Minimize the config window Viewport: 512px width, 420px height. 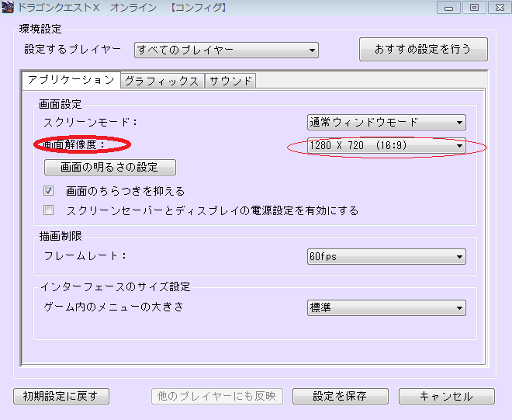pos(448,8)
